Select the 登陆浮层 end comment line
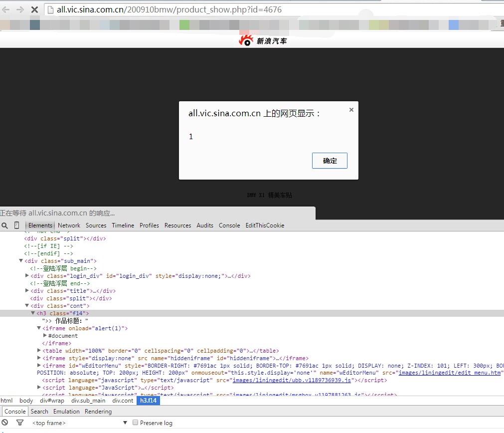The image size is (504, 433). 60,283
